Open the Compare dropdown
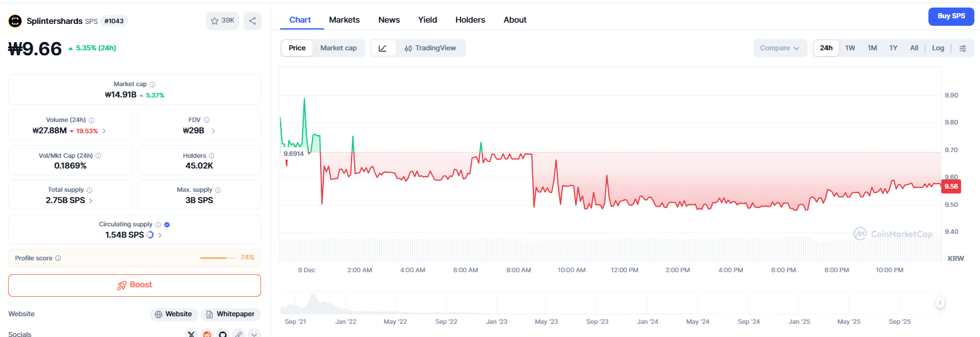Image resolution: width=980 pixels, height=337 pixels. pos(779,48)
